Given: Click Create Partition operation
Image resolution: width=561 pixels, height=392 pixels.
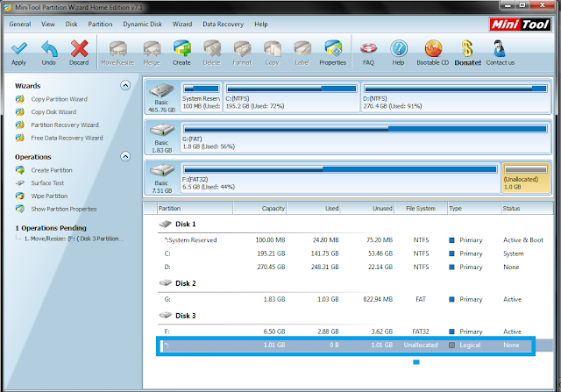Looking at the screenshot, I should [52, 170].
